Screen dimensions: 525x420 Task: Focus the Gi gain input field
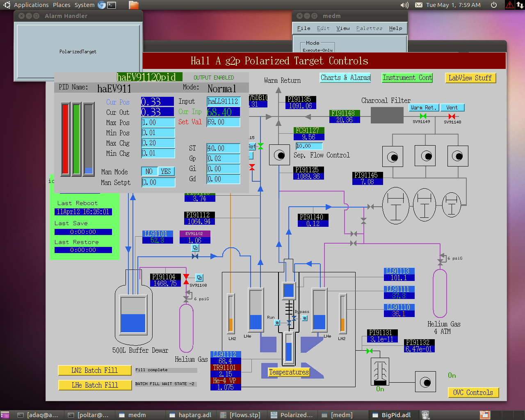[x=223, y=169]
